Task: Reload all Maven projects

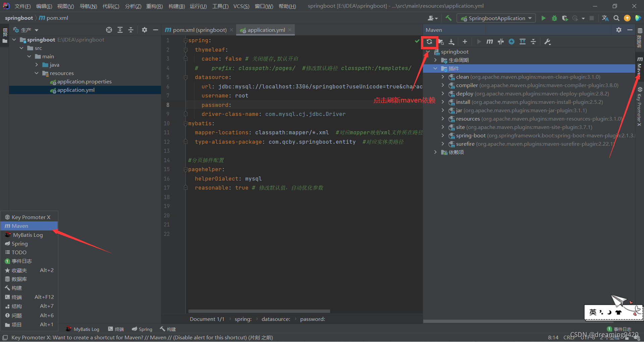Action: pyautogui.click(x=429, y=42)
